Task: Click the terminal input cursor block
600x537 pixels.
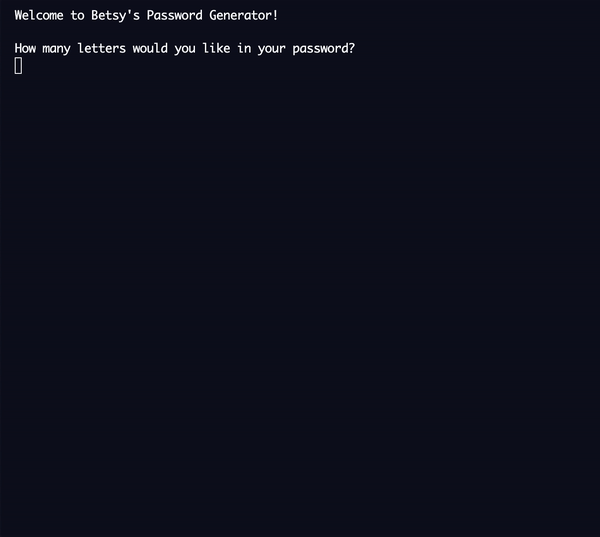Action: [x=18, y=65]
